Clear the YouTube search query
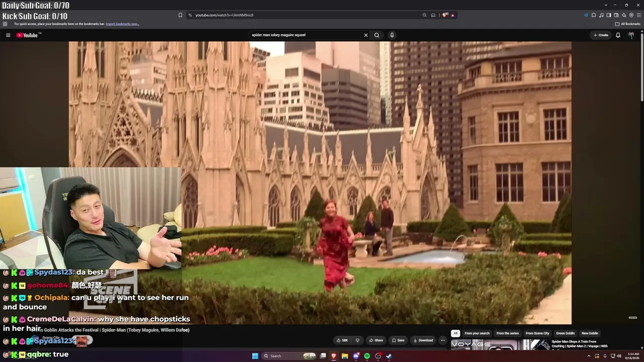This screenshot has width=644, height=362. (x=366, y=35)
